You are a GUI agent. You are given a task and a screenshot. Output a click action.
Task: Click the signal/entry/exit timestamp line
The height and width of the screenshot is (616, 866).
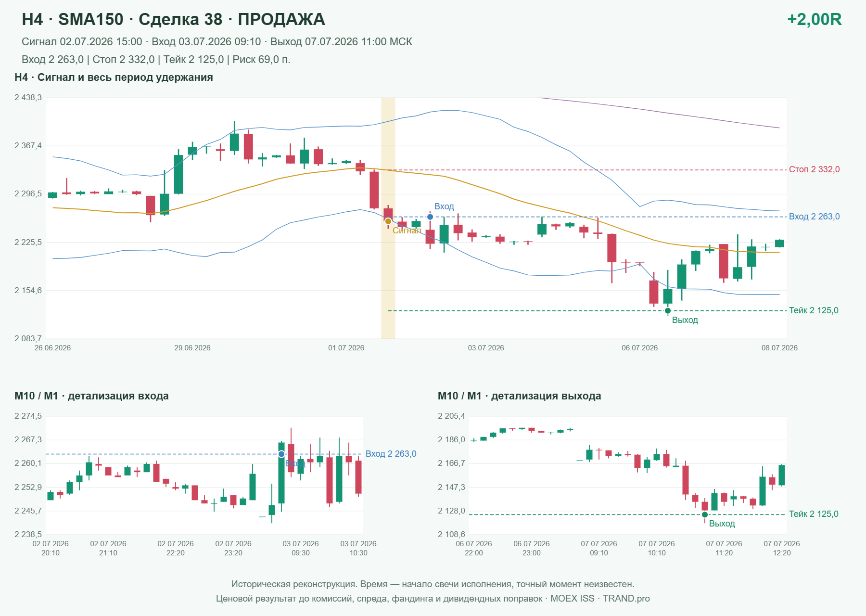pyautogui.click(x=217, y=42)
